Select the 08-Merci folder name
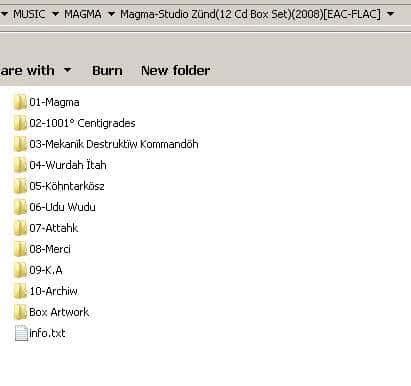This screenshot has width=411, height=386. pos(50,249)
